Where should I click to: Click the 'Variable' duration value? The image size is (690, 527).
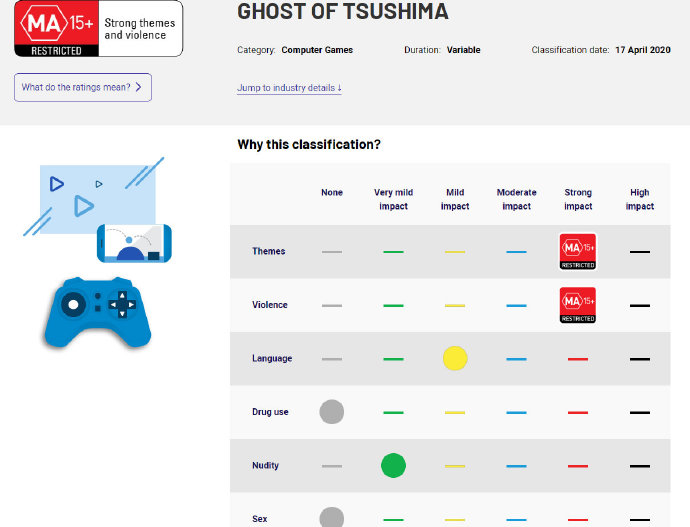point(463,50)
